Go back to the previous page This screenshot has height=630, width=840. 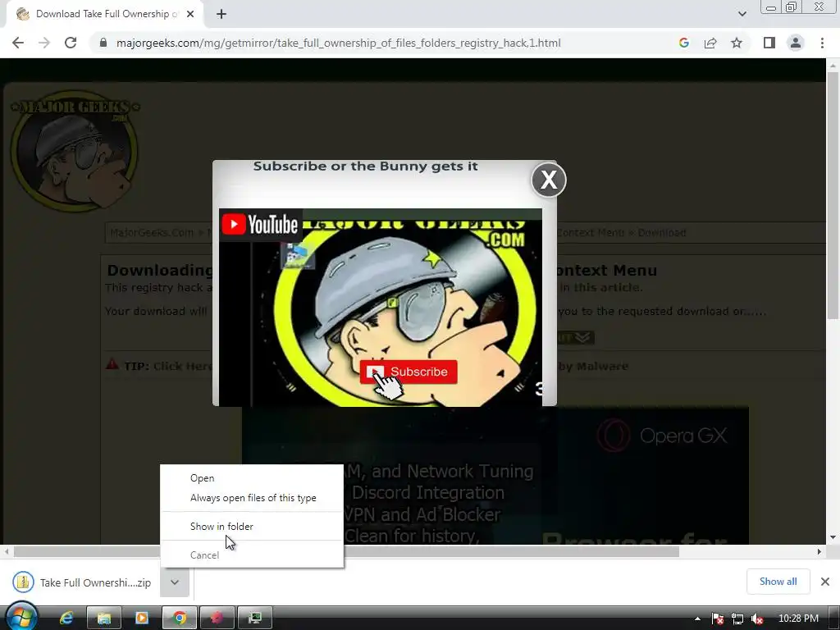point(18,43)
